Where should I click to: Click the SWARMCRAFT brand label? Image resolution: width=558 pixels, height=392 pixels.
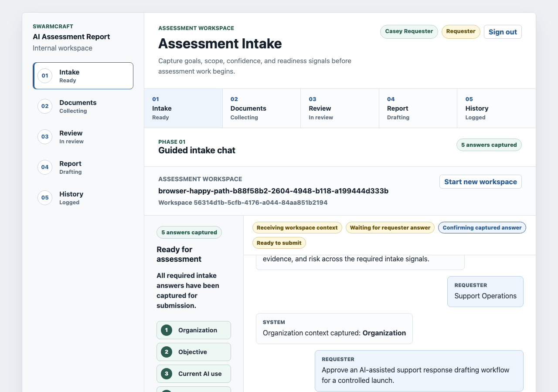coord(53,27)
